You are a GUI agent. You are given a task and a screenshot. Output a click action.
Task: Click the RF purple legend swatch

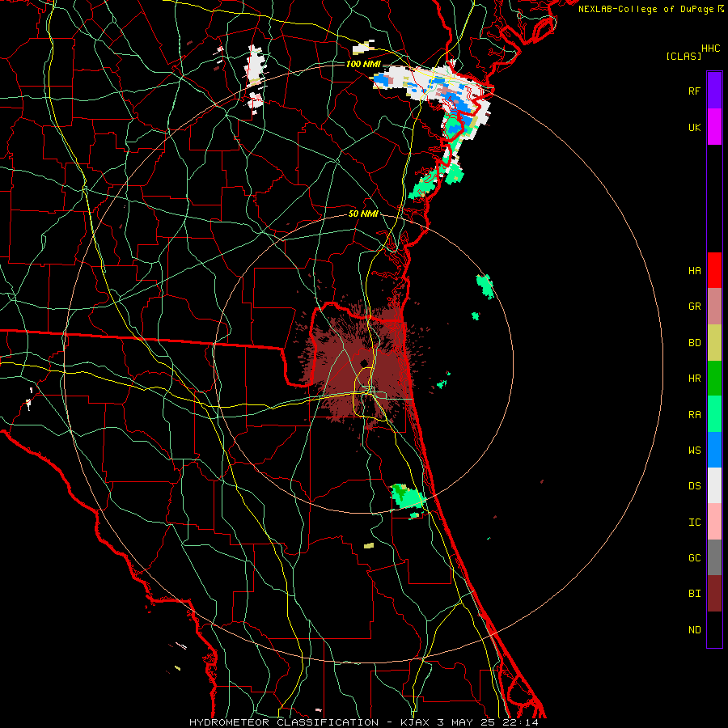pyautogui.click(x=714, y=91)
